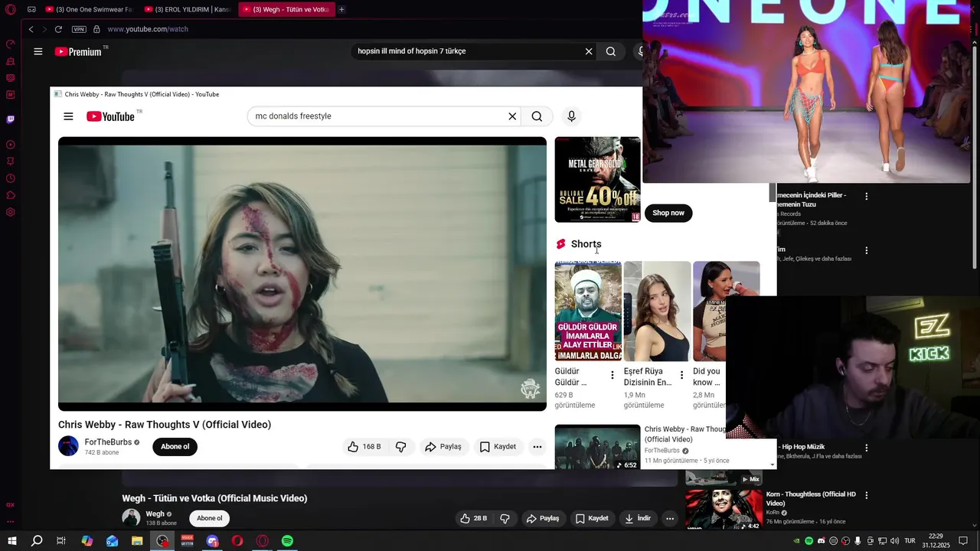The width and height of the screenshot is (980, 551).
Task: Click the youtube.com/watch address field
Action: point(148,29)
